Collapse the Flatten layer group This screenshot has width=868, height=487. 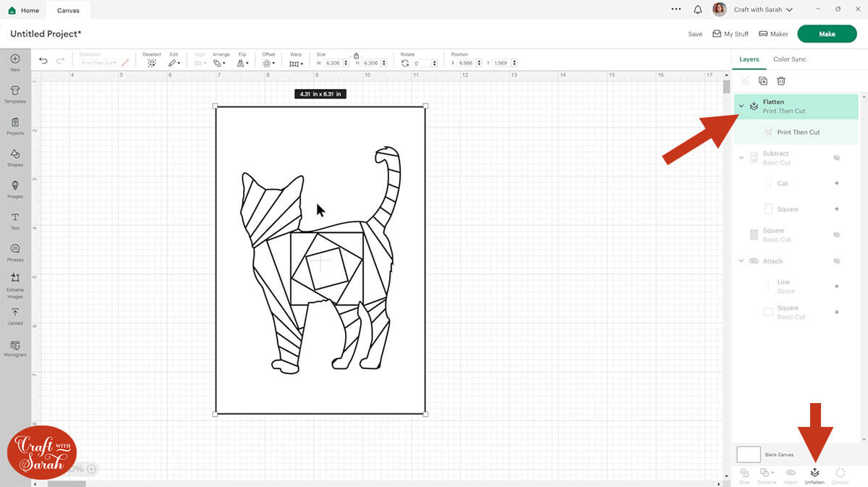[x=741, y=106]
